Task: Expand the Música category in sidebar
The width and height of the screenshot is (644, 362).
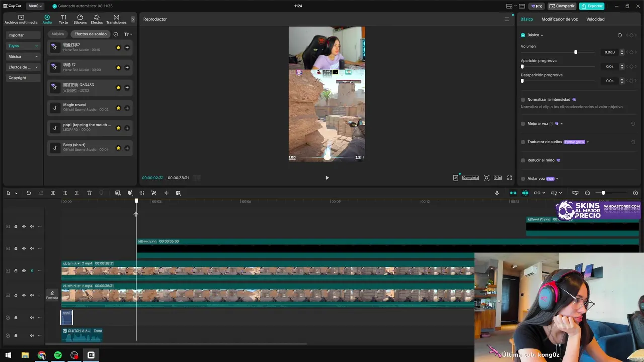Action: coord(23,57)
